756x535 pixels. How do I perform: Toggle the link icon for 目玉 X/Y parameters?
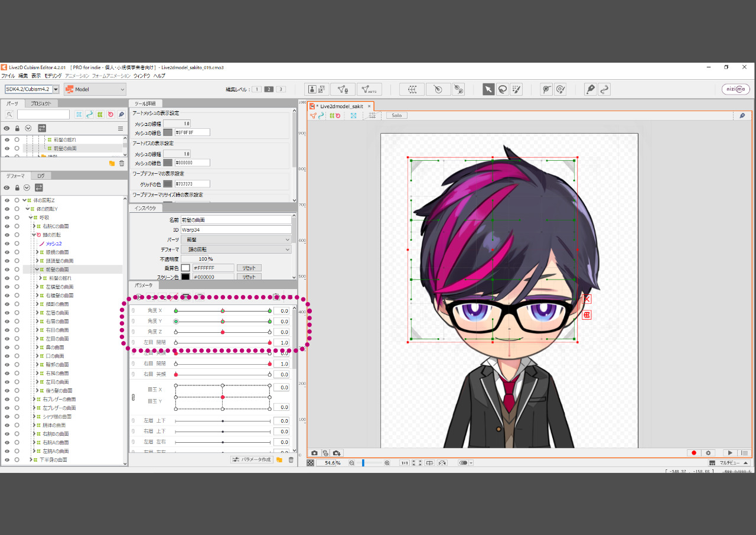[133, 397]
